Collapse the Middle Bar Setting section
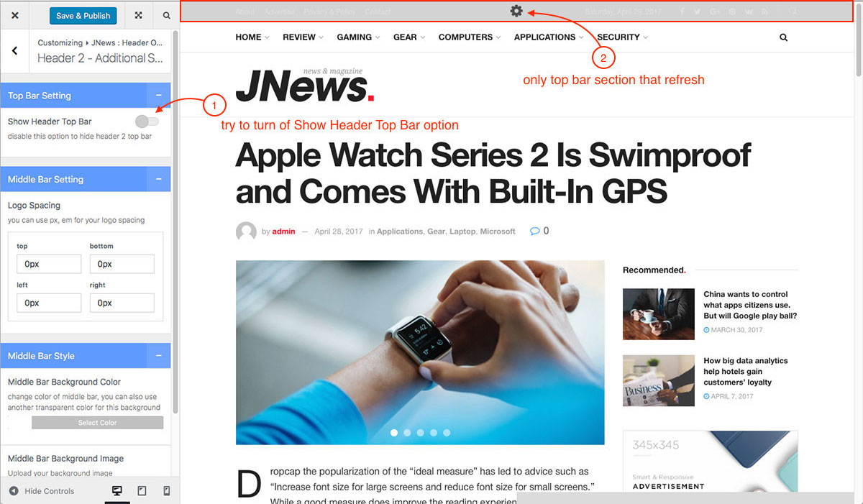Screen dimensions: 863x504 pos(158,180)
